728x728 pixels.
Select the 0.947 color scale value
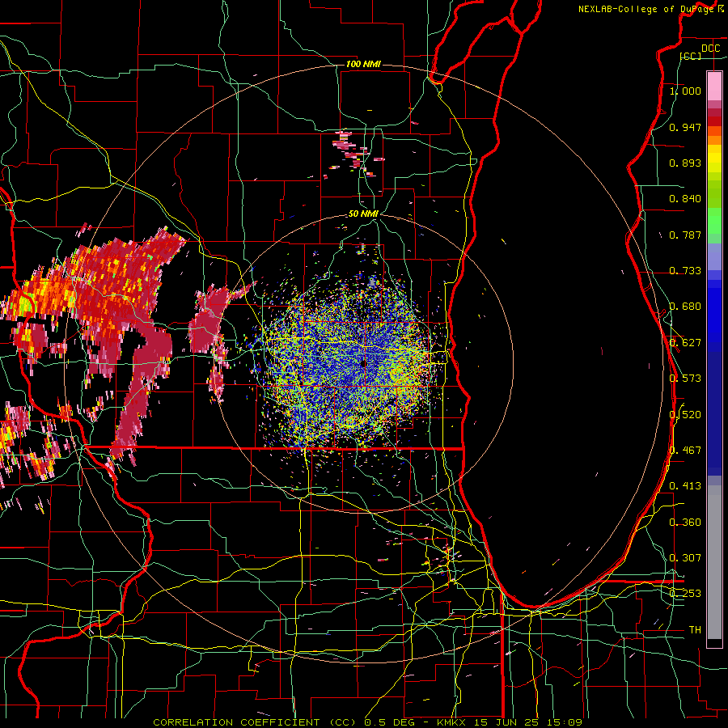pos(685,127)
